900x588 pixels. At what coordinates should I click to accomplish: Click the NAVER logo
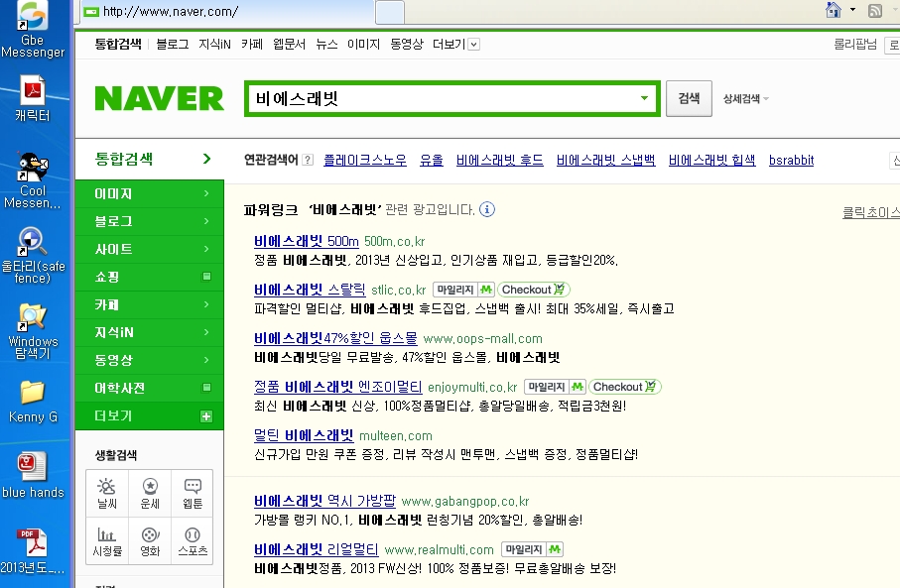[x=159, y=98]
